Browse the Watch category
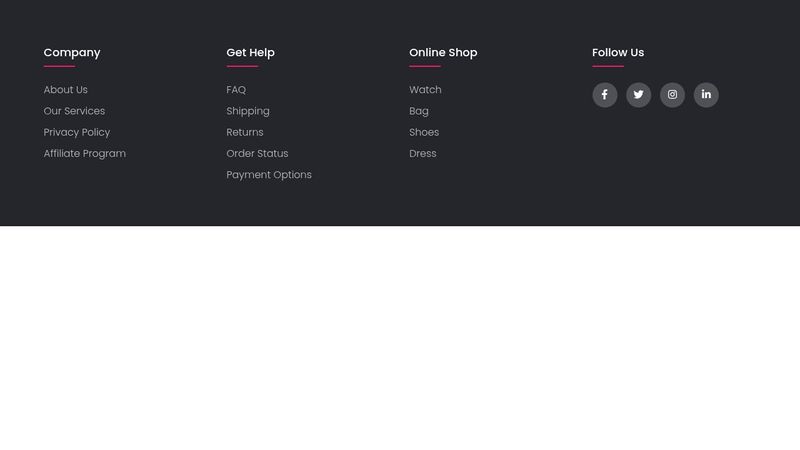Image resolution: width=800 pixels, height=450 pixels. pos(425,90)
